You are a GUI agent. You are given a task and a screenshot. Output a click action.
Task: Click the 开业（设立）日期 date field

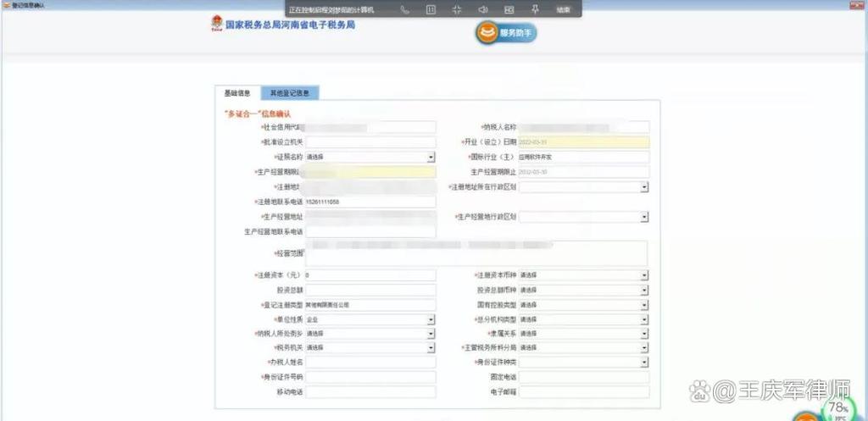point(584,142)
